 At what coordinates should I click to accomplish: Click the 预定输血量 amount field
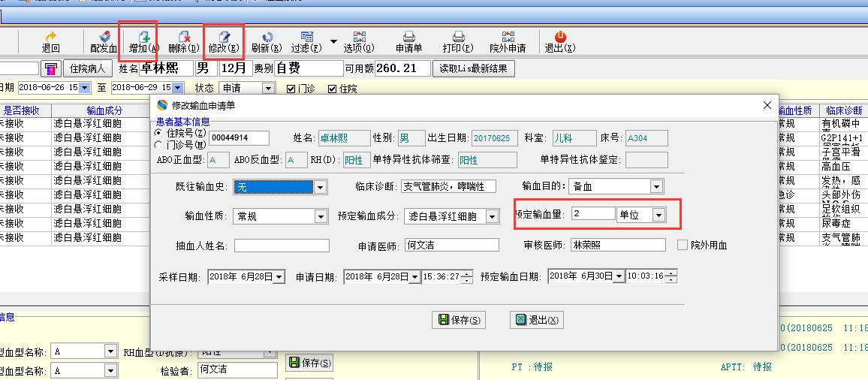pos(592,214)
